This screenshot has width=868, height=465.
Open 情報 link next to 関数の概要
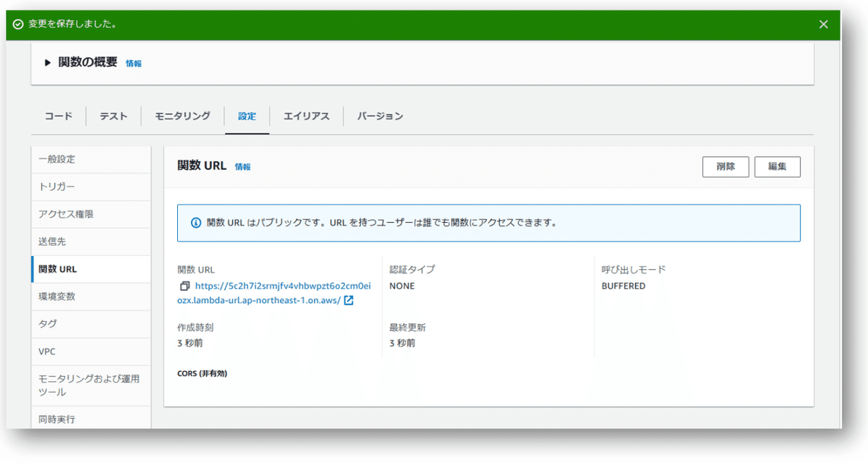click(134, 64)
